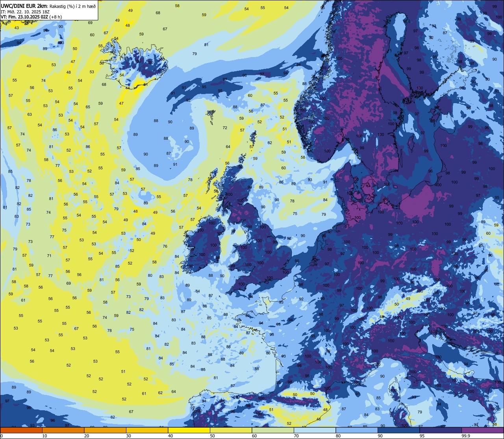Click the 50–60 yellow-green legend swatch
The image size is (504, 439).
(x=231, y=430)
